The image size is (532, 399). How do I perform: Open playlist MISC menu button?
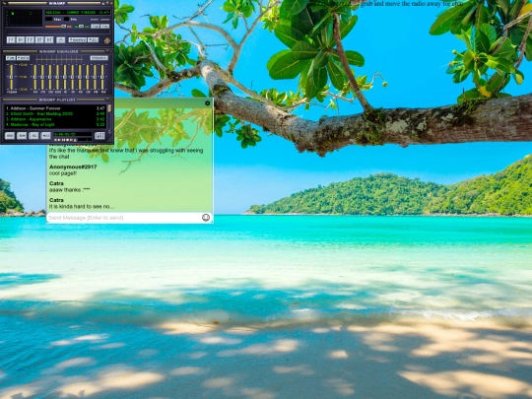pos(45,136)
